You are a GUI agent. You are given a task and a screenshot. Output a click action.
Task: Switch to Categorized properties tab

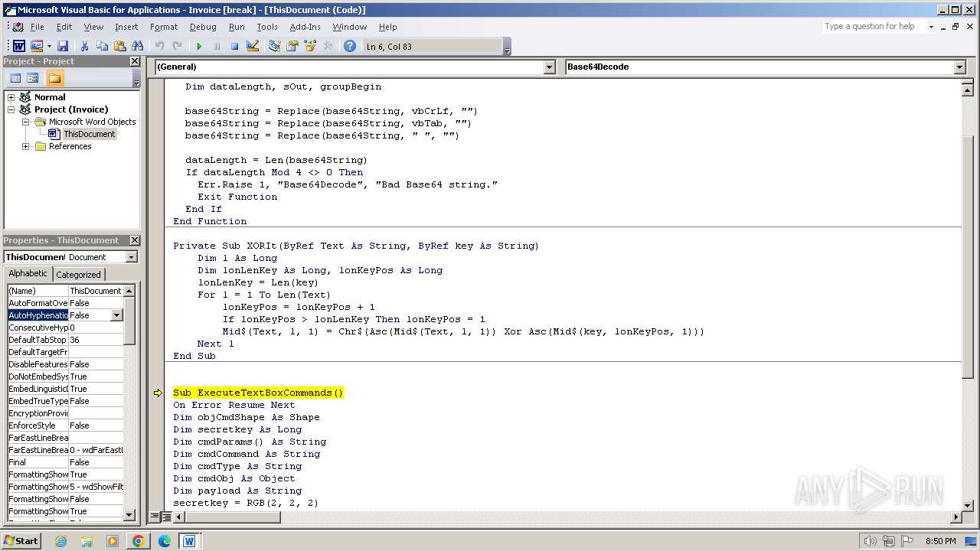coord(78,275)
